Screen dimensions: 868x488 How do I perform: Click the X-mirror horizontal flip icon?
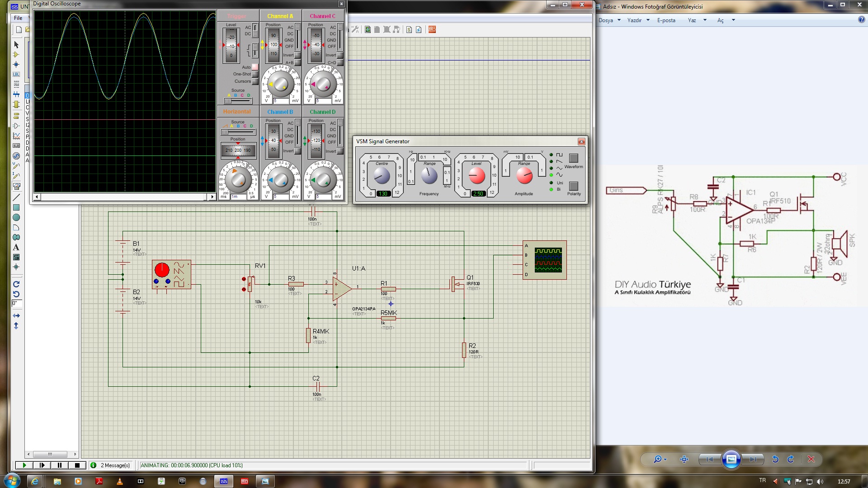[x=16, y=315]
